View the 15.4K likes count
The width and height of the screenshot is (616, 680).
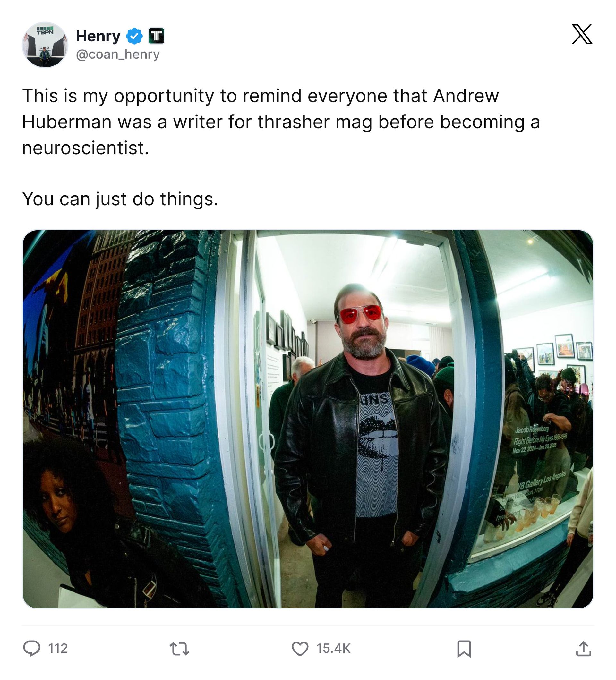333,649
